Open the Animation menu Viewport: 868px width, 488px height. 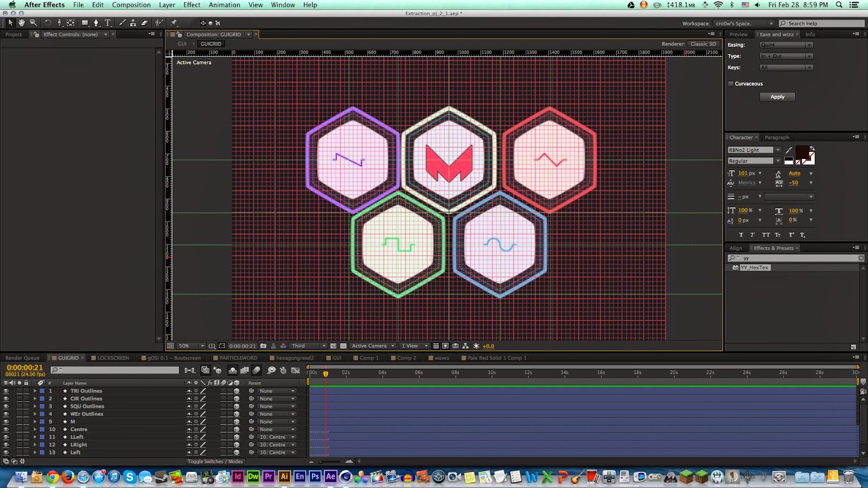coord(225,5)
